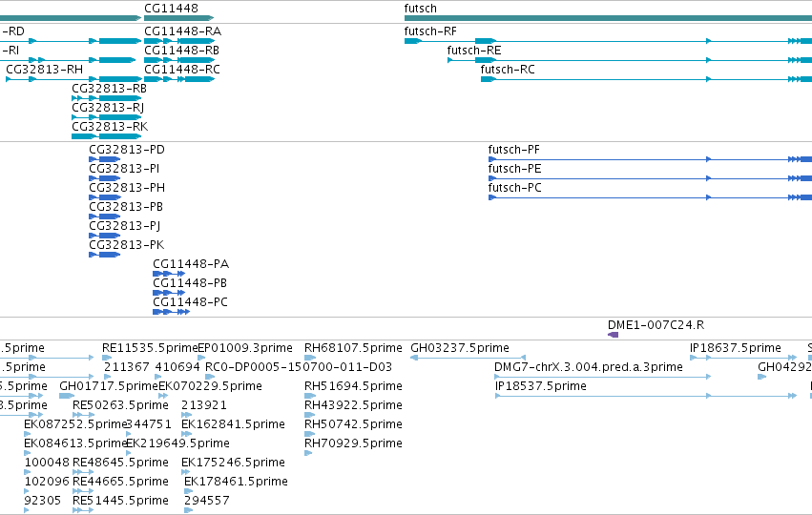Select EST EK084613.5prime

point(75,443)
